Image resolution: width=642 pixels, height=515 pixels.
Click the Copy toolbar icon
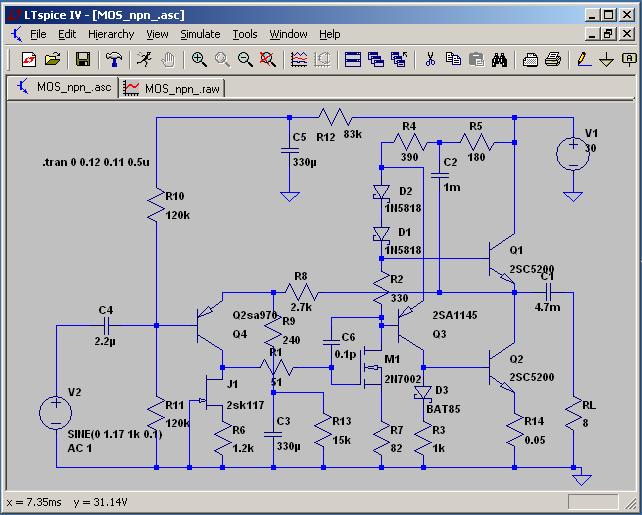(x=453, y=60)
